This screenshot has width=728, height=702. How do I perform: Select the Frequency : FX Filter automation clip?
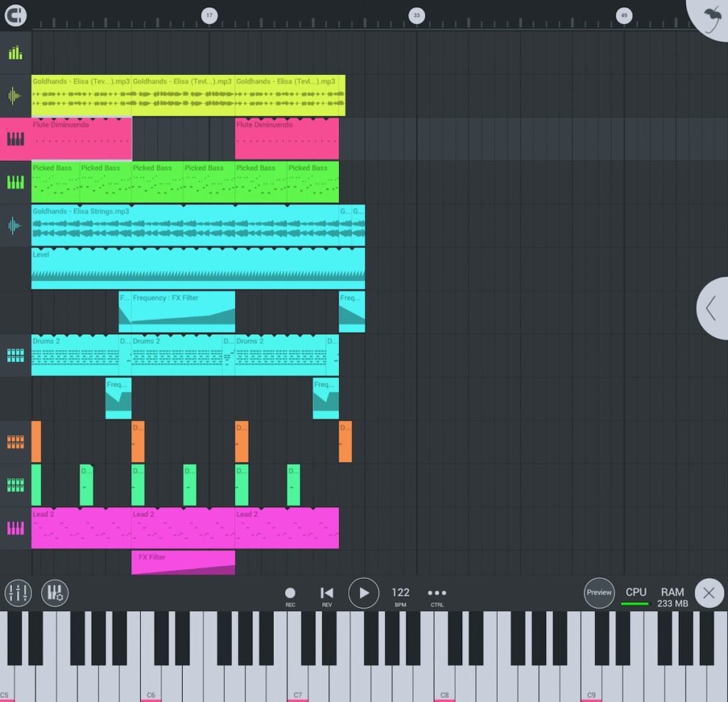183,312
